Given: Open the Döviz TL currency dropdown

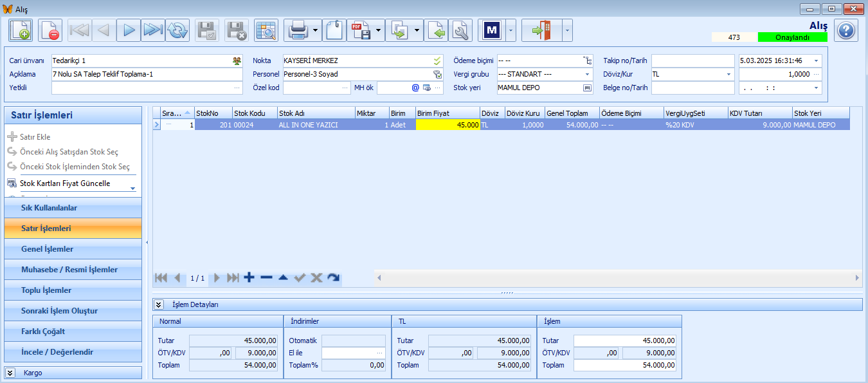Looking at the screenshot, I should (729, 74).
